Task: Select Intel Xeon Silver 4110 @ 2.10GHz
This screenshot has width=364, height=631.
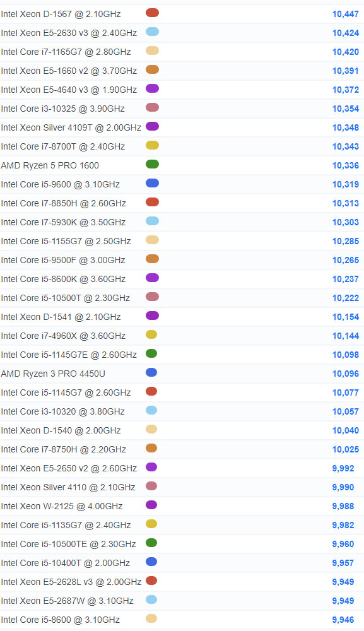Action: 68,487
